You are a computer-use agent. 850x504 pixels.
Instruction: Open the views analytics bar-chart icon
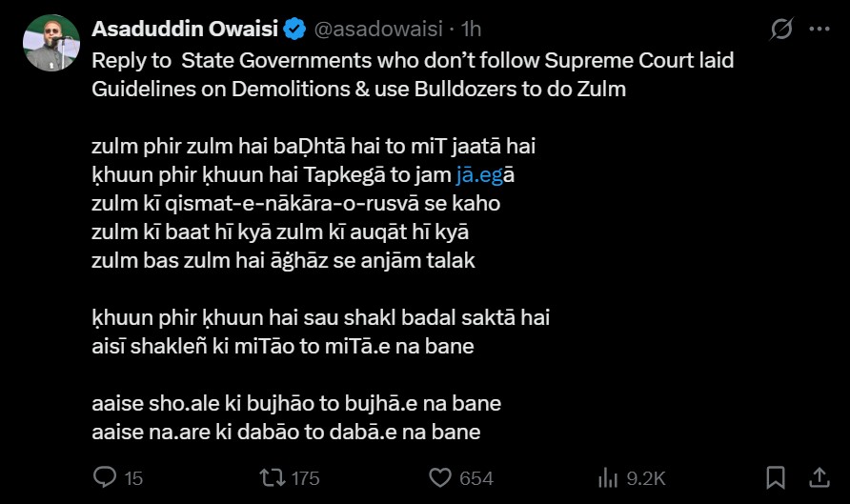click(608, 476)
